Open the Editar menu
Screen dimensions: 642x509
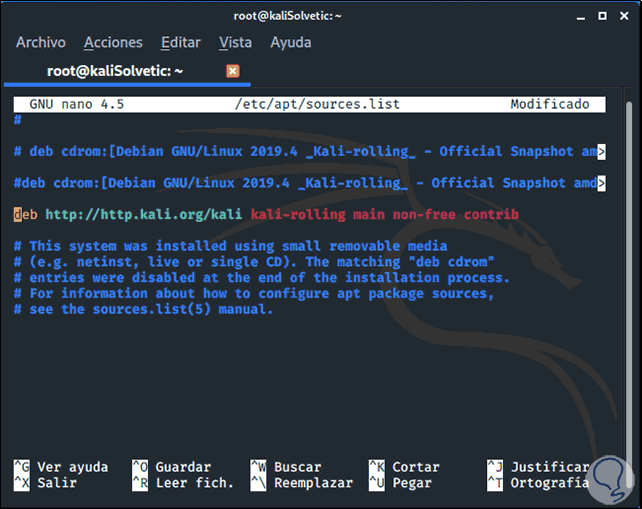pyautogui.click(x=181, y=42)
